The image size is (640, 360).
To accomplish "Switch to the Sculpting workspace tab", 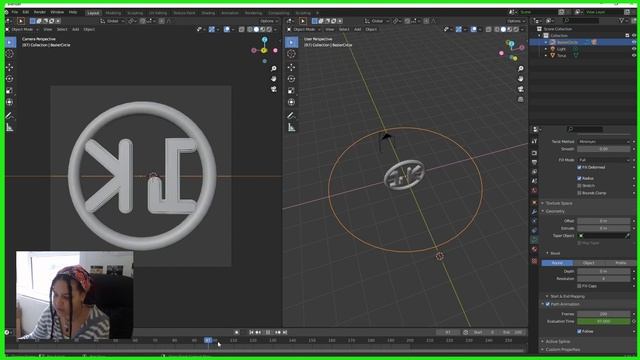I will pos(135,13).
